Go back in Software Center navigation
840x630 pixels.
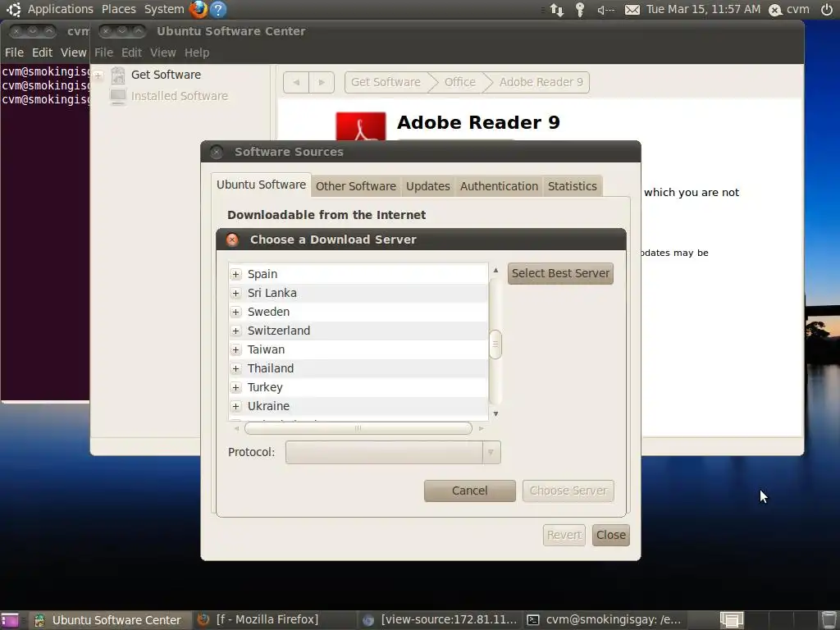click(296, 83)
